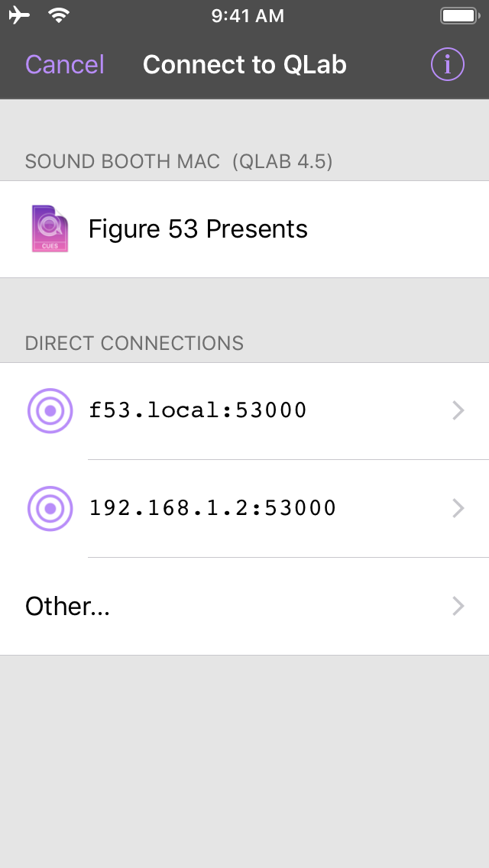The height and width of the screenshot is (868, 489).
Task: Select the Figure 53 Presents workspace
Action: coord(197,228)
